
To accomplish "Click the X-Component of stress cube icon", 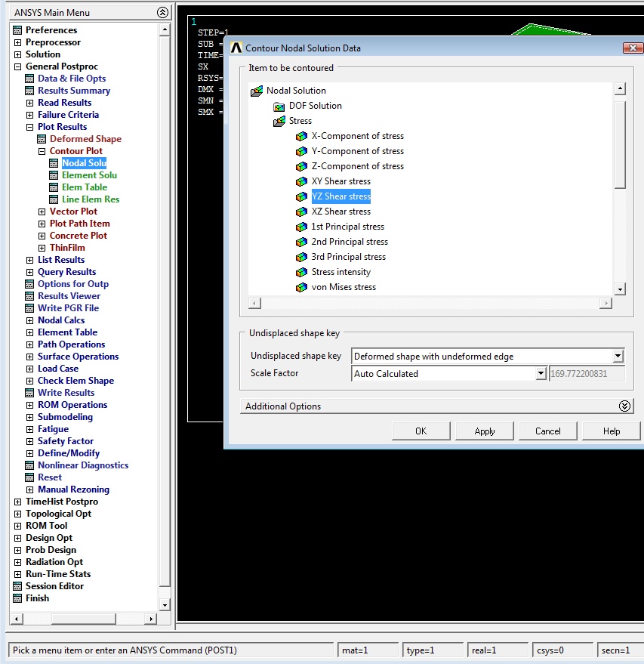I will coord(301,137).
